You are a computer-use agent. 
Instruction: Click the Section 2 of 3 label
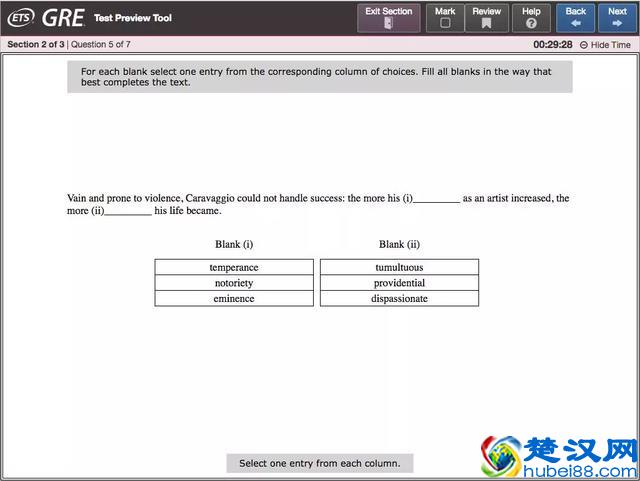(35, 45)
